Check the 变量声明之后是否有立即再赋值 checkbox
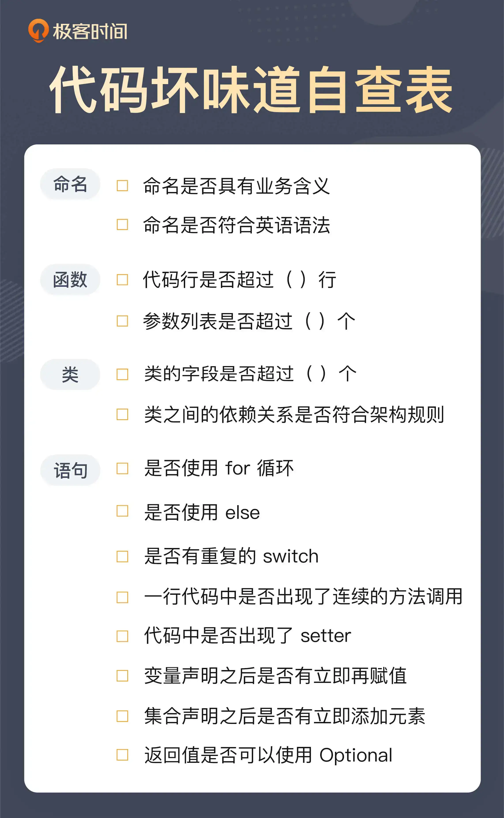Viewport: 504px width, 818px height. click(122, 676)
